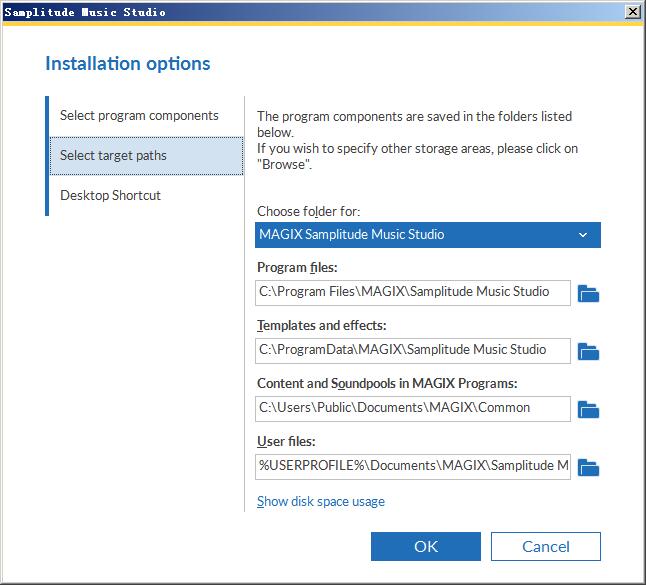
Task: Open Show disk space usage link
Action: pos(321,501)
